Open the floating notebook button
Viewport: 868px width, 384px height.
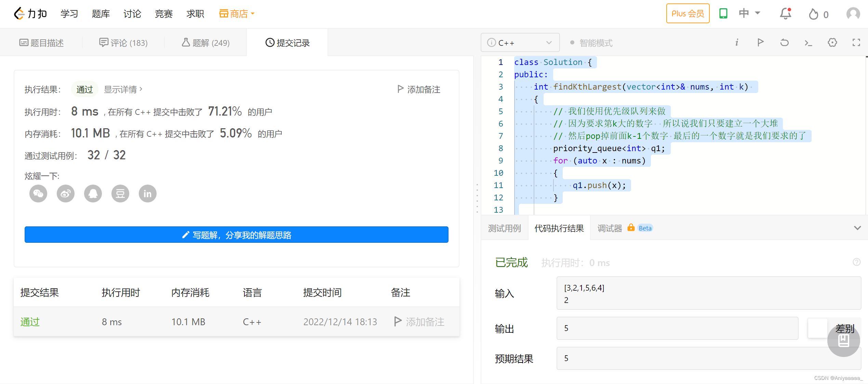[843, 340]
